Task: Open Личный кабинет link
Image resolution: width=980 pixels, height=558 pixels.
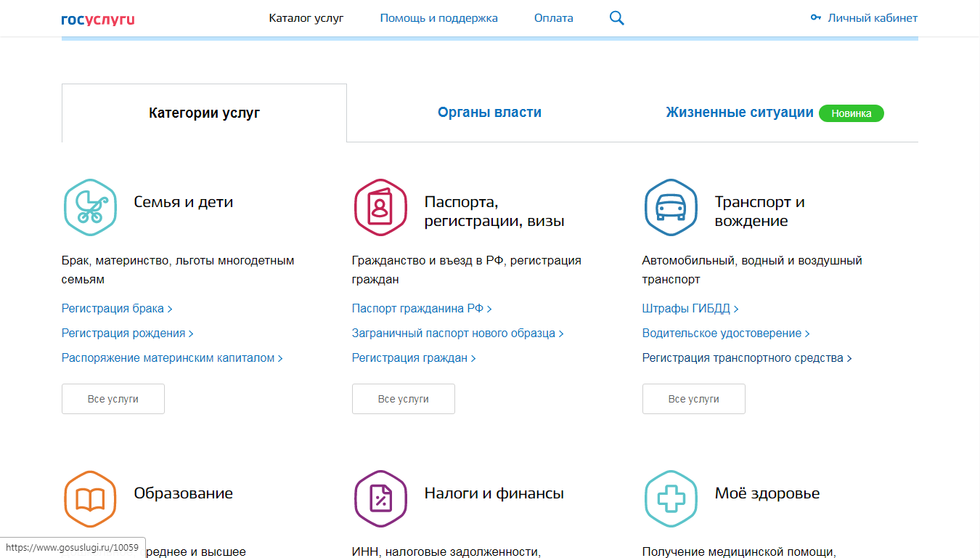Action: (873, 18)
